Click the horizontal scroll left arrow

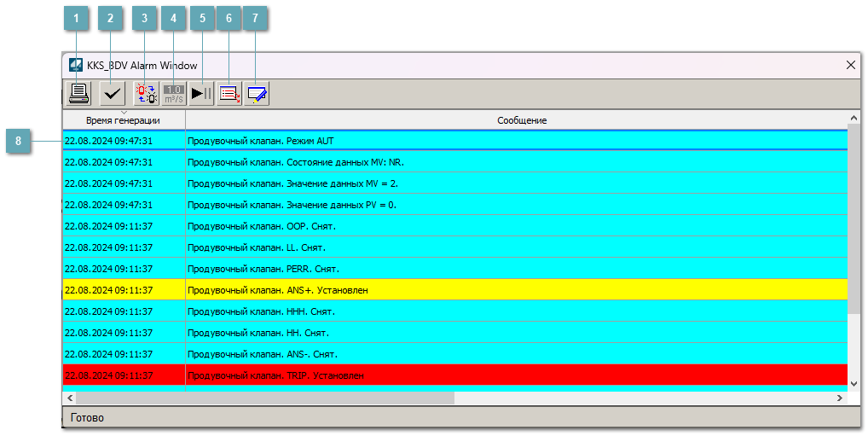coord(70,398)
